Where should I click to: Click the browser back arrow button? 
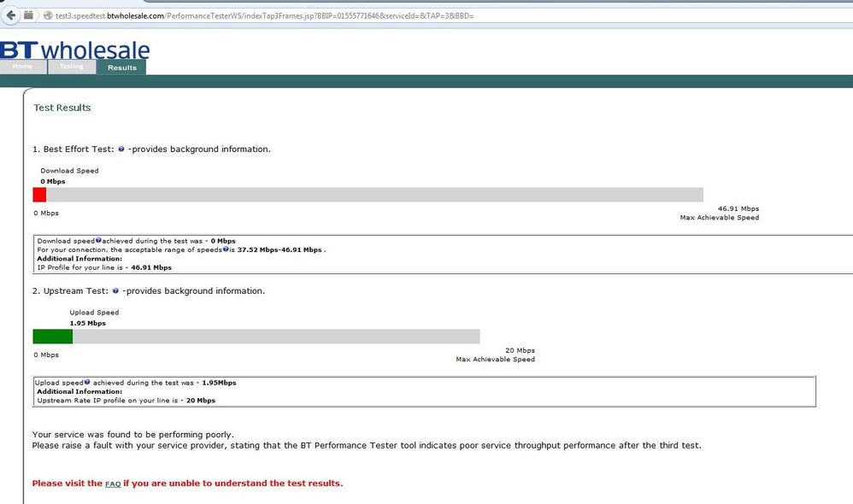coord(10,15)
